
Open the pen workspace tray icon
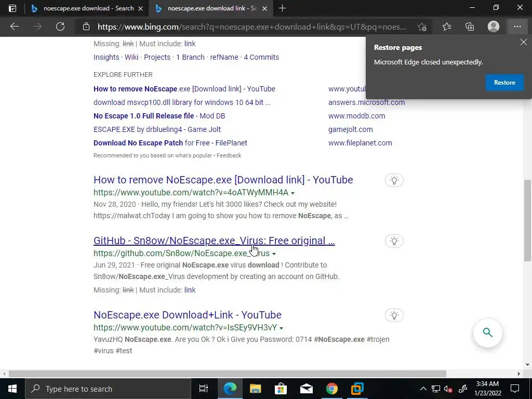coord(463,389)
